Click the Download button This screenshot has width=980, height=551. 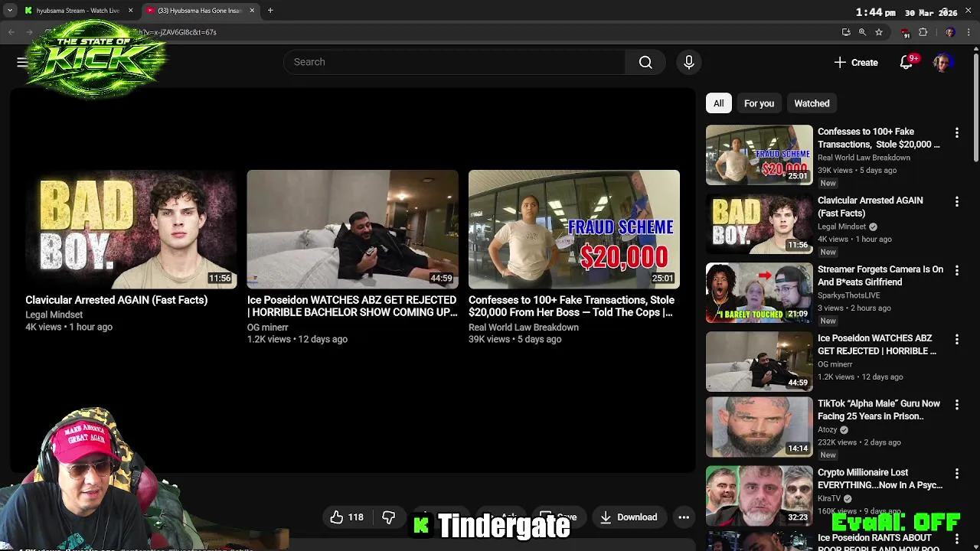point(629,517)
